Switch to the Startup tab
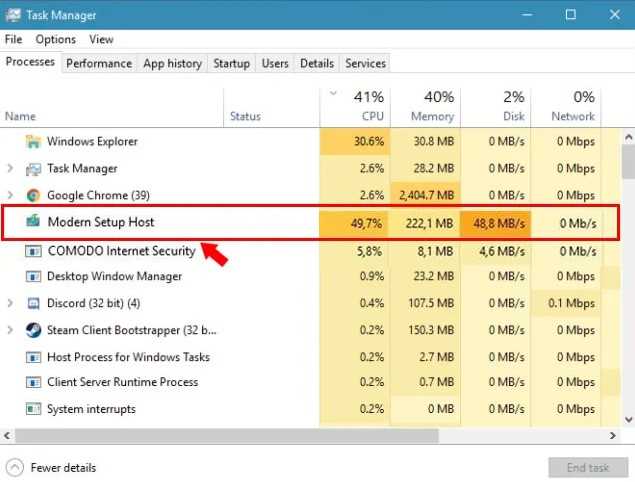The width and height of the screenshot is (635, 482). tap(232, 64)
